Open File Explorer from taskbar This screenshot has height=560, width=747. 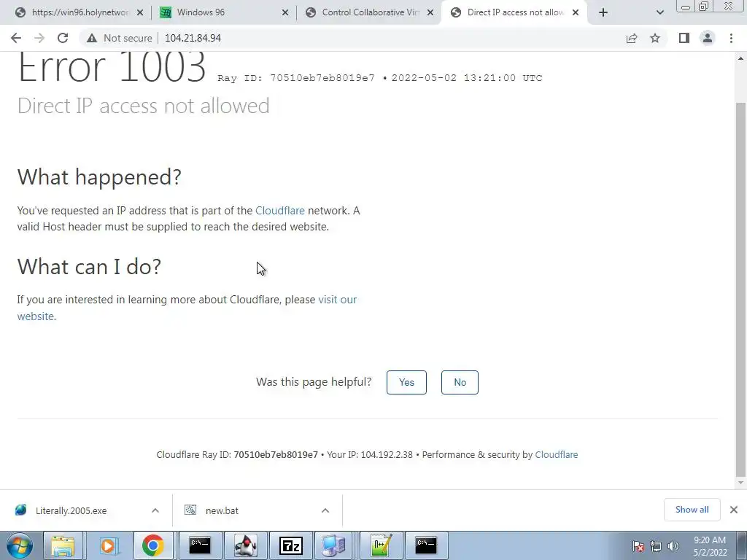pos(63,545)
